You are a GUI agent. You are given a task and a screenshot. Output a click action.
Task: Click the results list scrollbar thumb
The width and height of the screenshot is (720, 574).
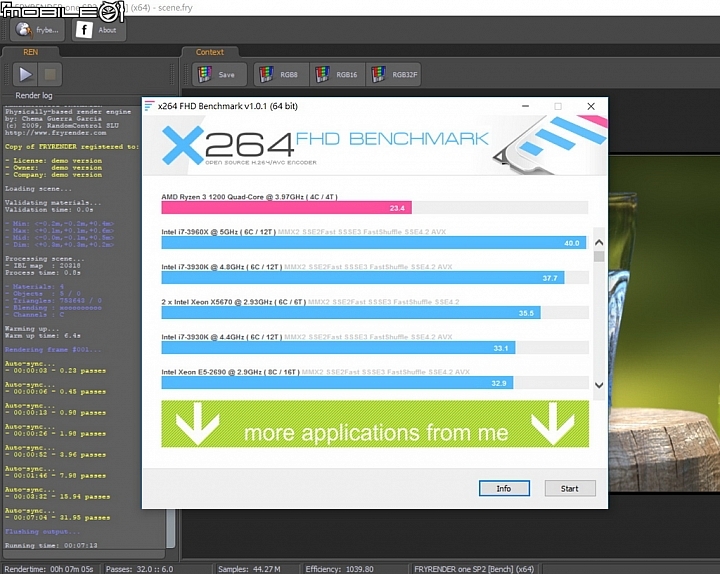click(x=599, y=256)
